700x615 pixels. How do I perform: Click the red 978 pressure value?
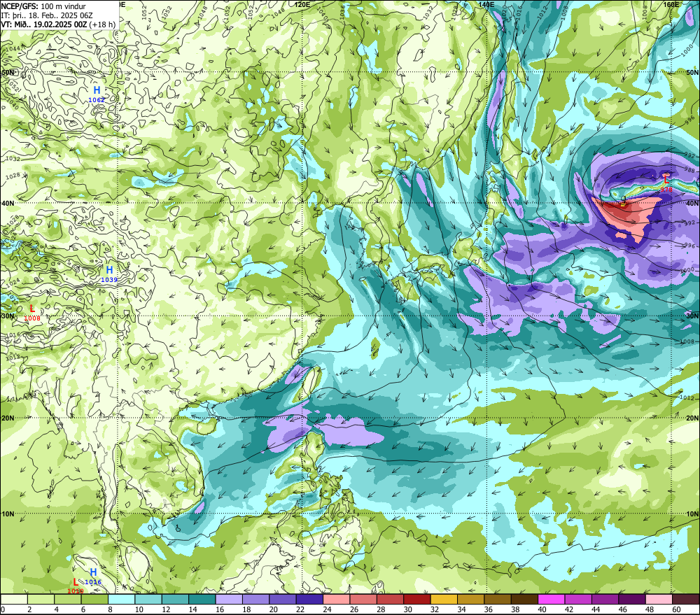pyautogui.click(x=666, y=190)
